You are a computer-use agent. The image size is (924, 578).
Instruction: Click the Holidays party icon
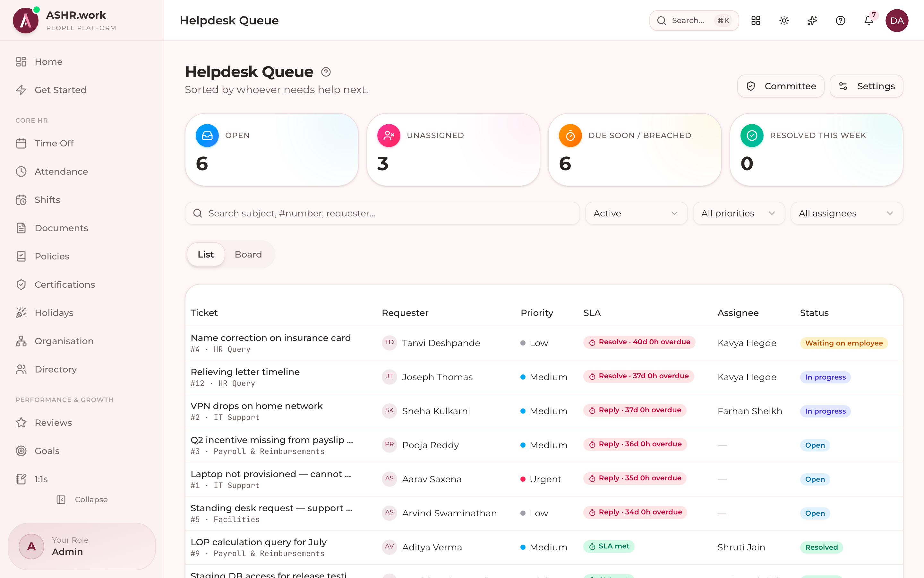coord(21,313)
